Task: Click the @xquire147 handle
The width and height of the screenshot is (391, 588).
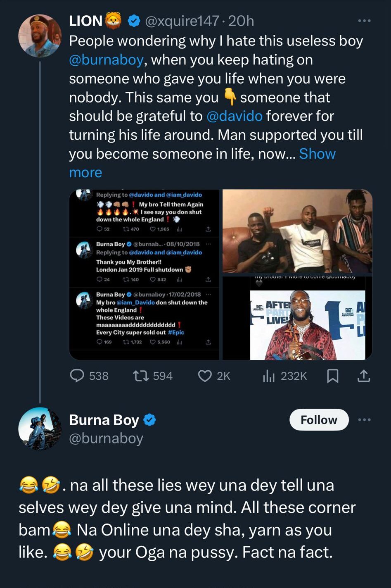Action: point(182,21)
